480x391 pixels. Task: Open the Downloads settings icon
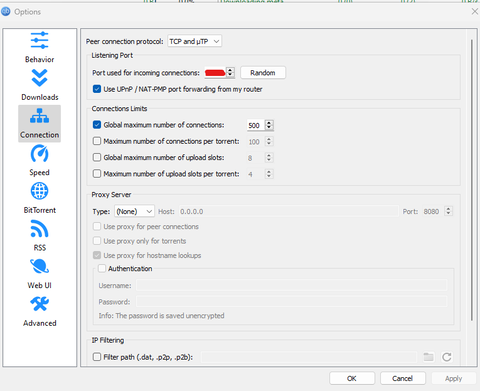click(39, 78)
